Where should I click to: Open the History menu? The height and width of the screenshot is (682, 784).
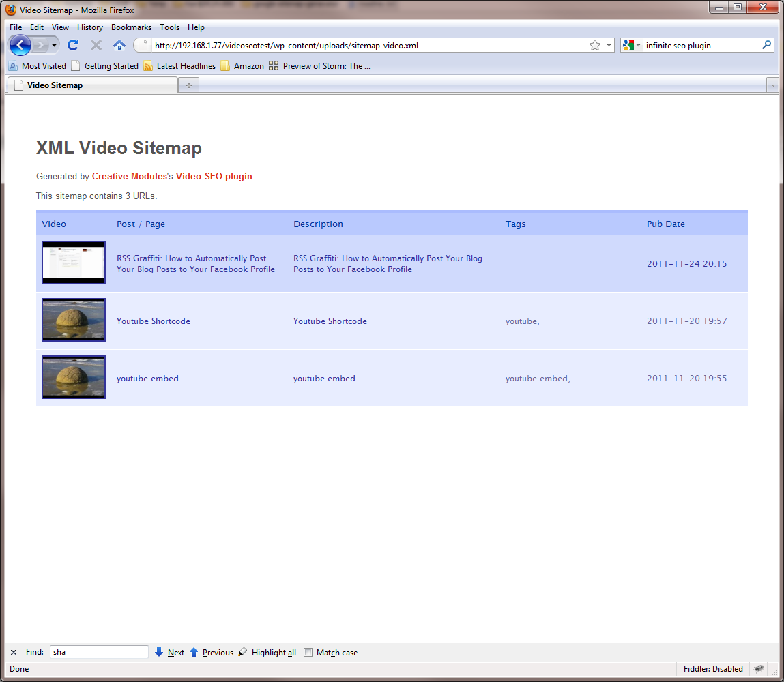90,27
